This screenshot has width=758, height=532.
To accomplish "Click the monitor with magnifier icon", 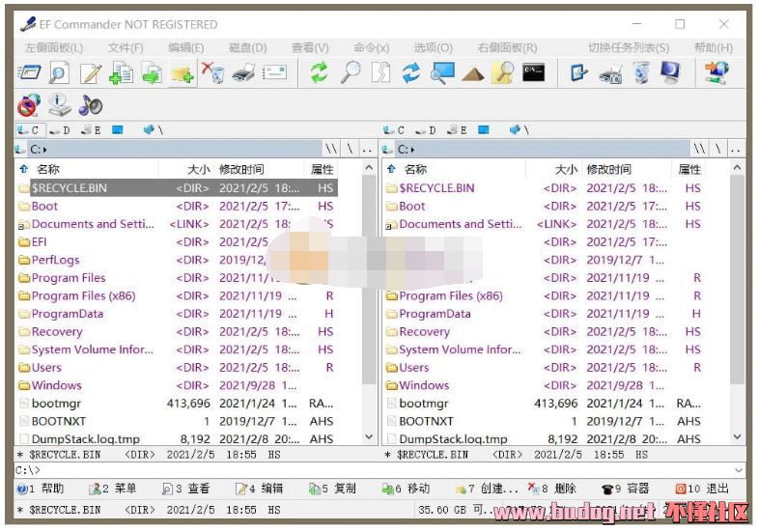I will click(x=443, y=73).
